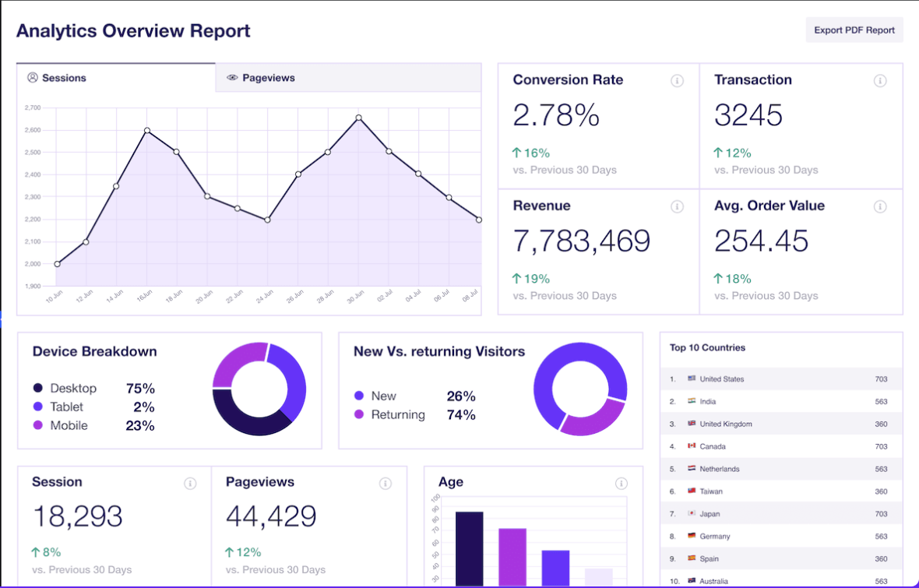This screenshot has height=588, width=919.
Task: Click the Analytics Overview Report title
Action: coord(133,30)
